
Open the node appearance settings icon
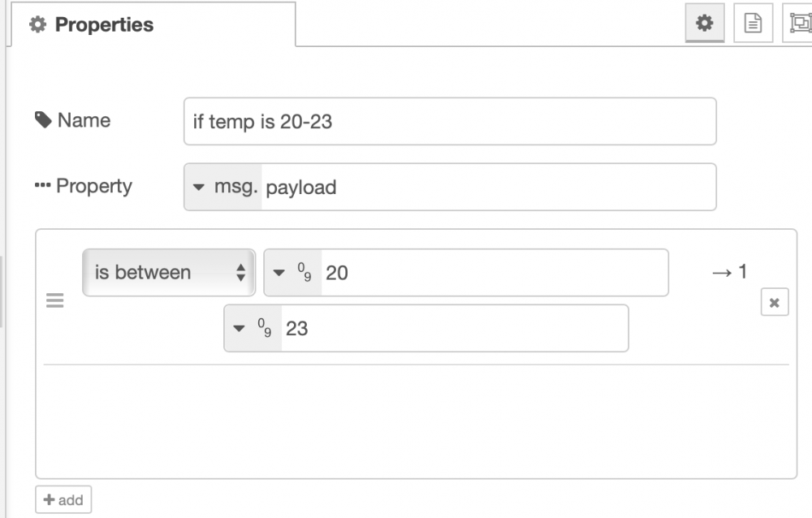pos(797,24)
